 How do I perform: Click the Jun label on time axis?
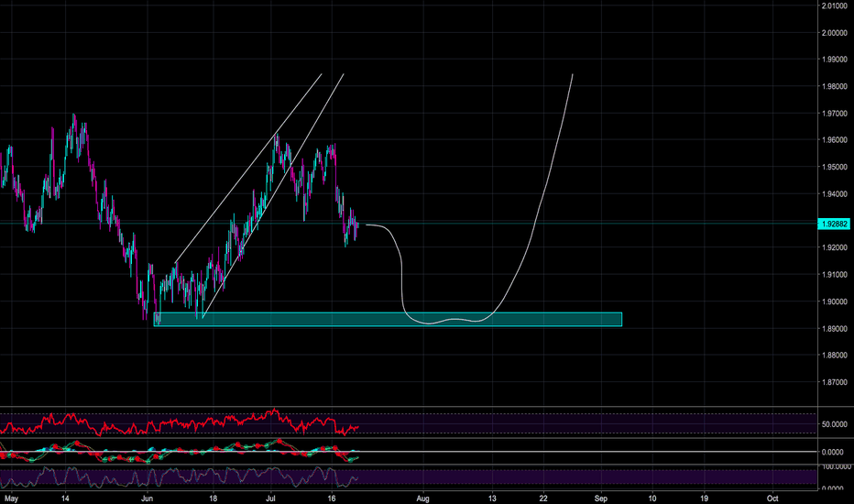point(147,498)
